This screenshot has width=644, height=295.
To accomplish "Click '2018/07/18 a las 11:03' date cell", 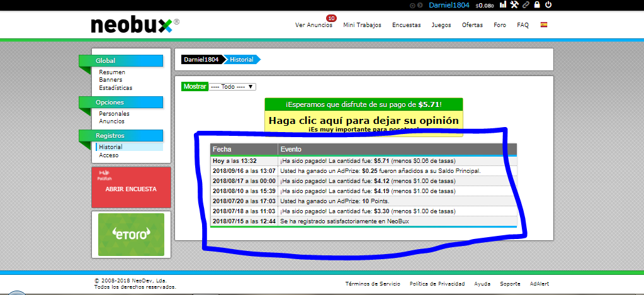I will [244, 211].
